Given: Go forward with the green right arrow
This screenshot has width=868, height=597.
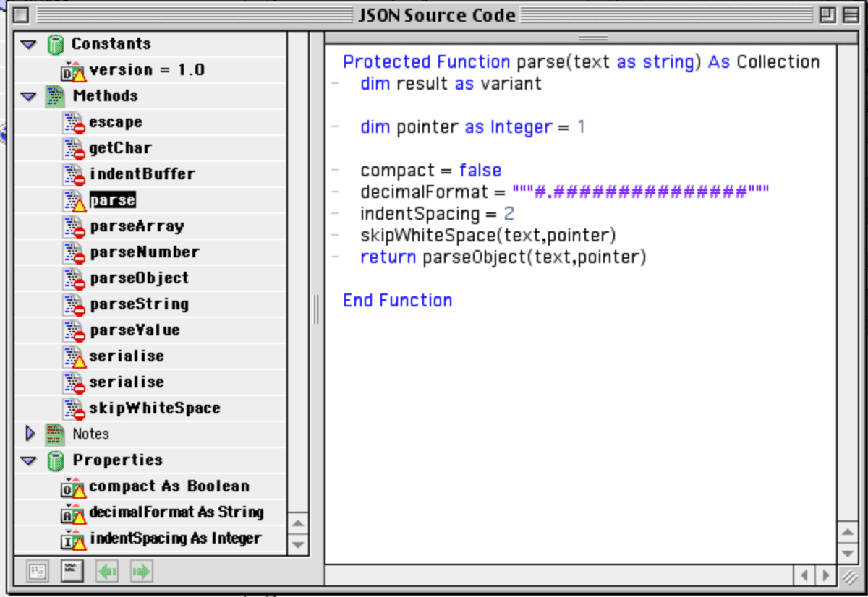Looking at the screenshot, I should [x=141, y=572].
